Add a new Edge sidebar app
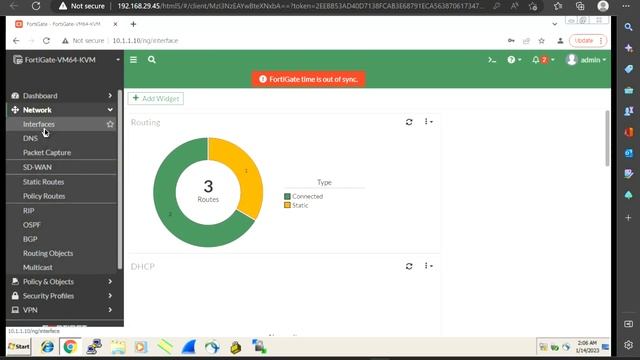Screen dimensions: 640x360 point(629,218)
